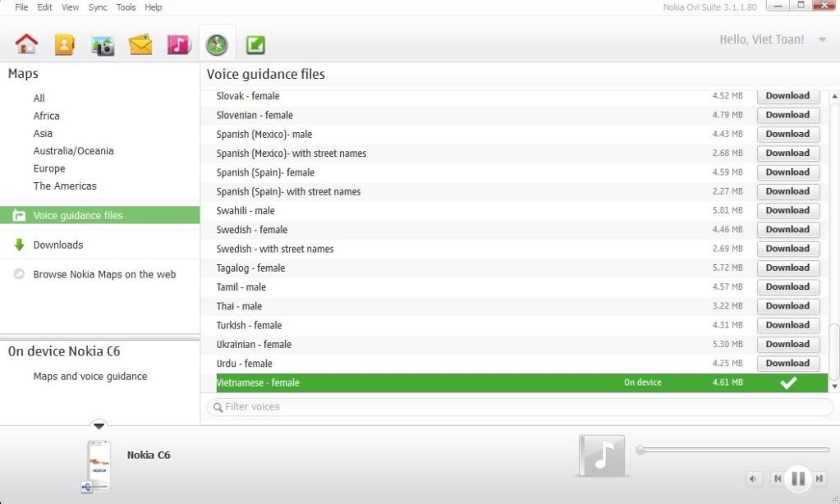
Task: Click the Filter voices search field
Action: (x=520, y=407)
